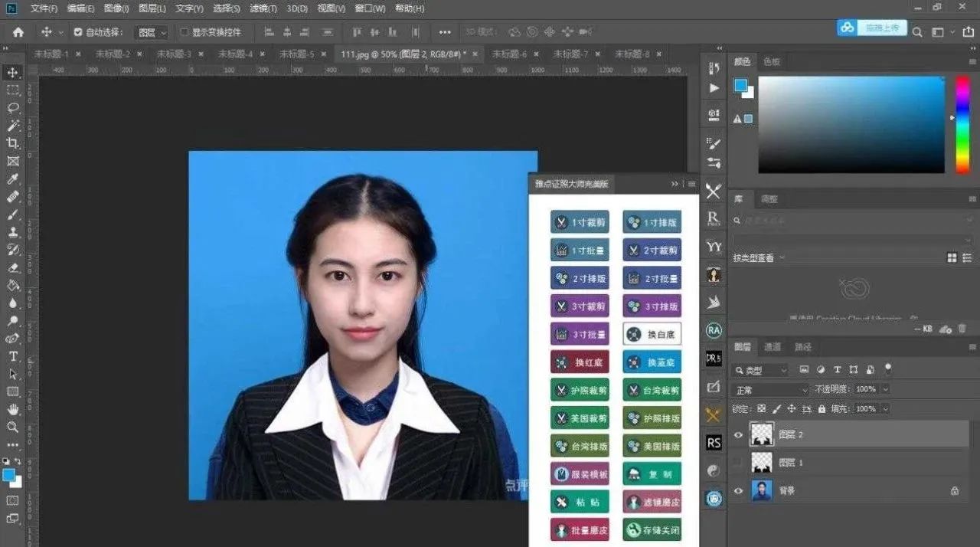Open the RS plugin panel icon
This screenshot has height=547, width=980.
click(x=714, y=443)
